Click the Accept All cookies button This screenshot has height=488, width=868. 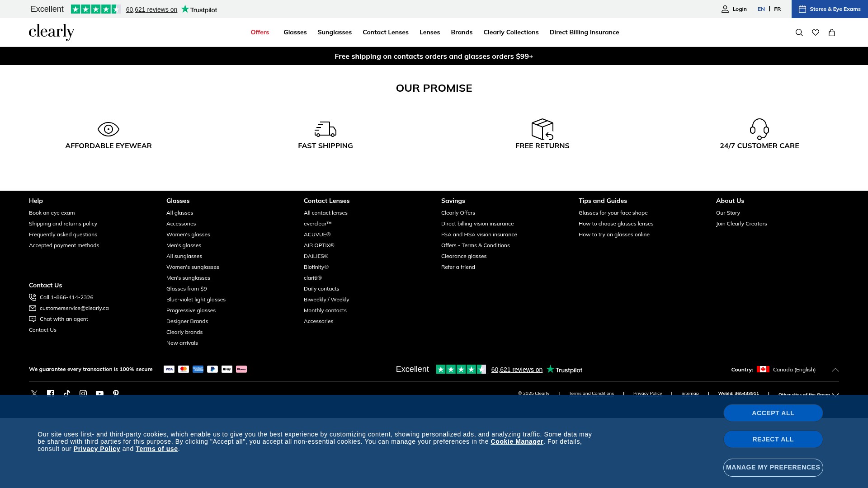[x=773, y=413]
